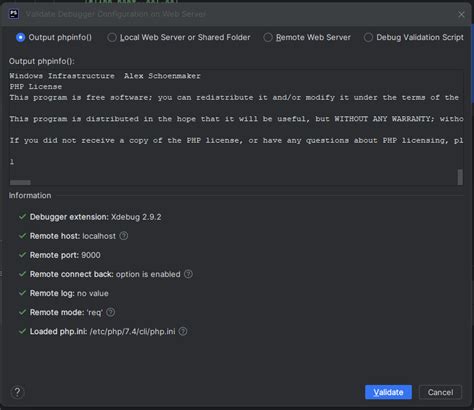Click 'Remote host: localhost' text
The height and width of the screenshot is (410, 474).
tap(73, 236)
